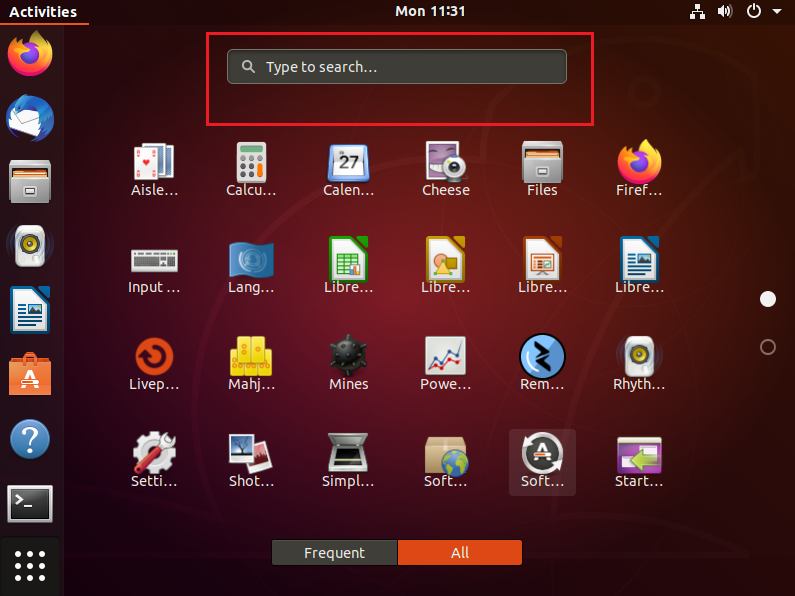The height and width of the screenshot is (596, 795).
Task: Expand the system menu power dropdown arrow
Action: pyautogui.click(x=777, y=12)
